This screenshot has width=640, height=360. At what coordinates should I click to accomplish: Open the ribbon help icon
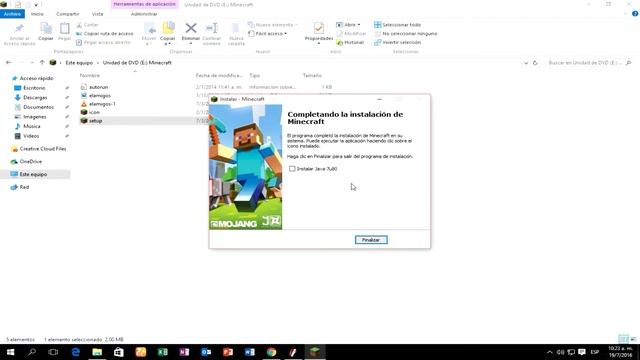635,14
